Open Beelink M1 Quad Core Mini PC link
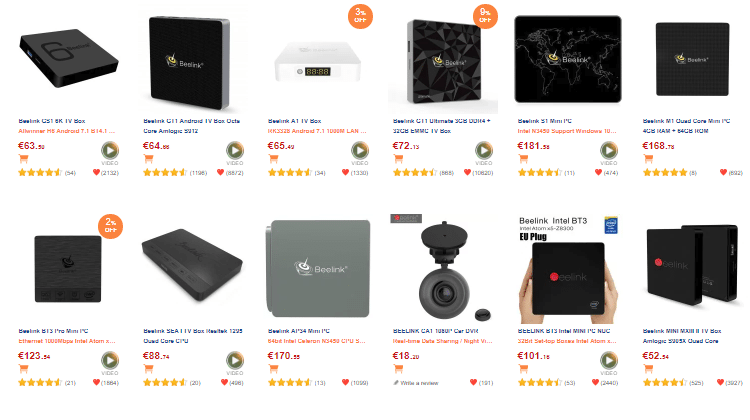The image size is (750, 420). 686,126
